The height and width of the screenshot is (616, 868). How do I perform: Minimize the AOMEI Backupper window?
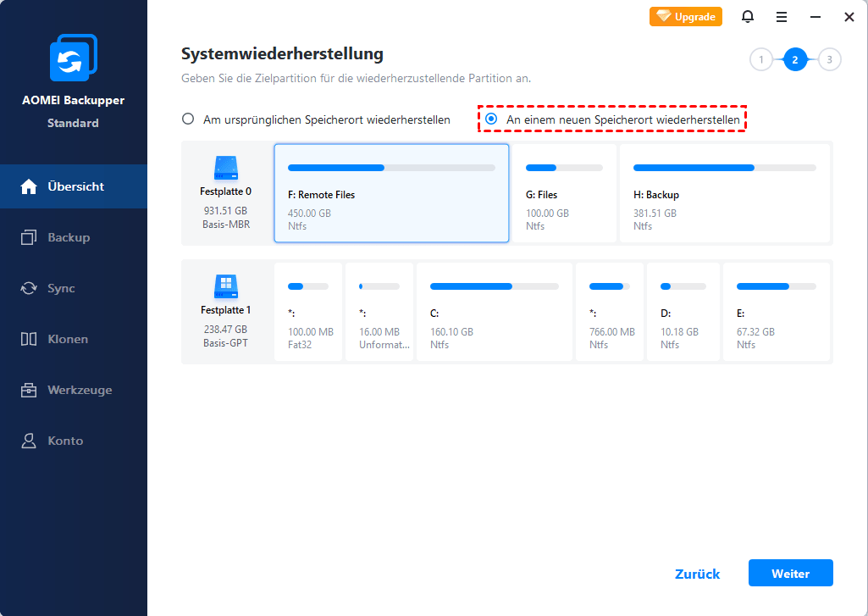tap(815, 17)
